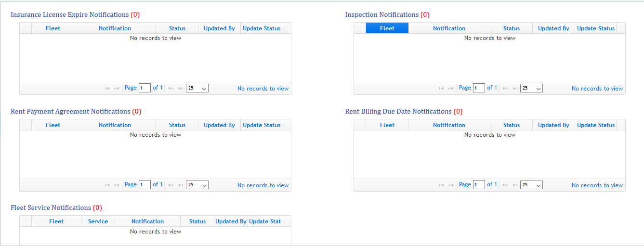Image resolution: width=644 pixels, height=246 pixels.
Task: Click last page icon in Inspection Notifications pager
Action: 515,89
